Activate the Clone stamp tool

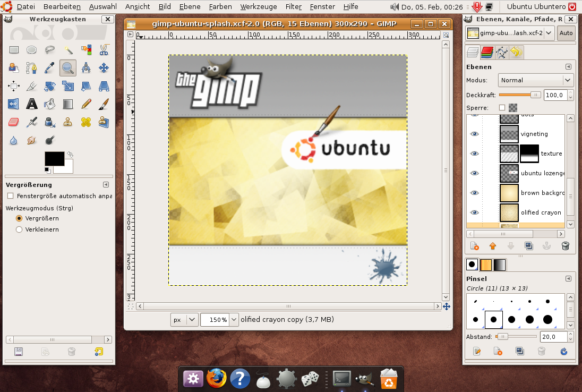68,122
